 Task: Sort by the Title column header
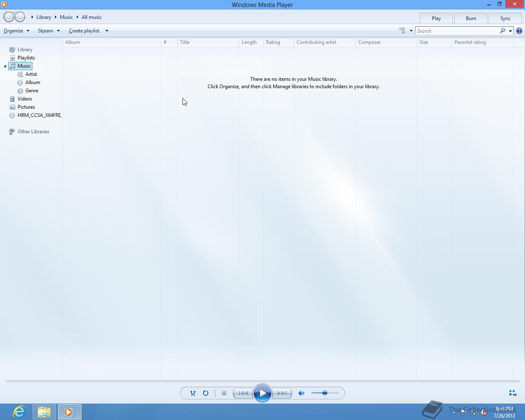point(208,42)
